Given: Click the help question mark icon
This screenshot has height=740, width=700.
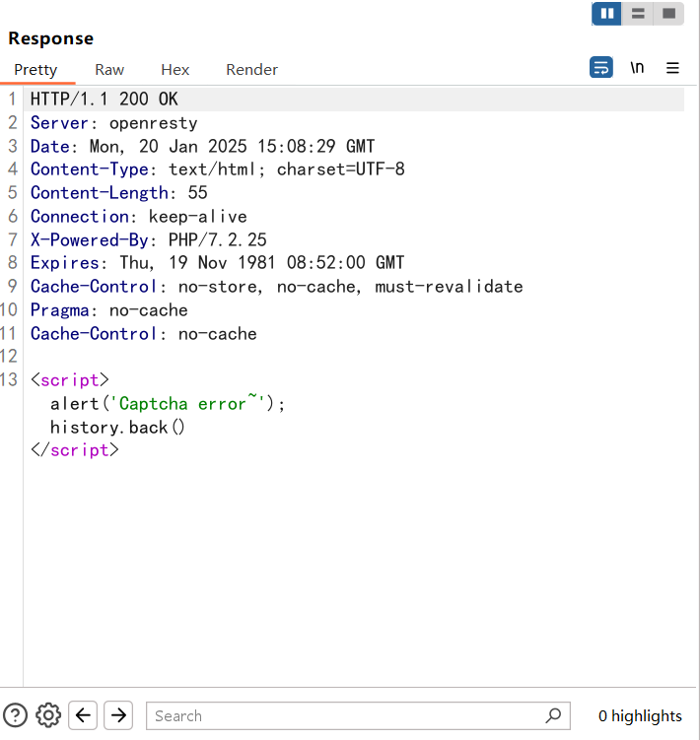Looking at the screenshot, I should click(15, 715).
